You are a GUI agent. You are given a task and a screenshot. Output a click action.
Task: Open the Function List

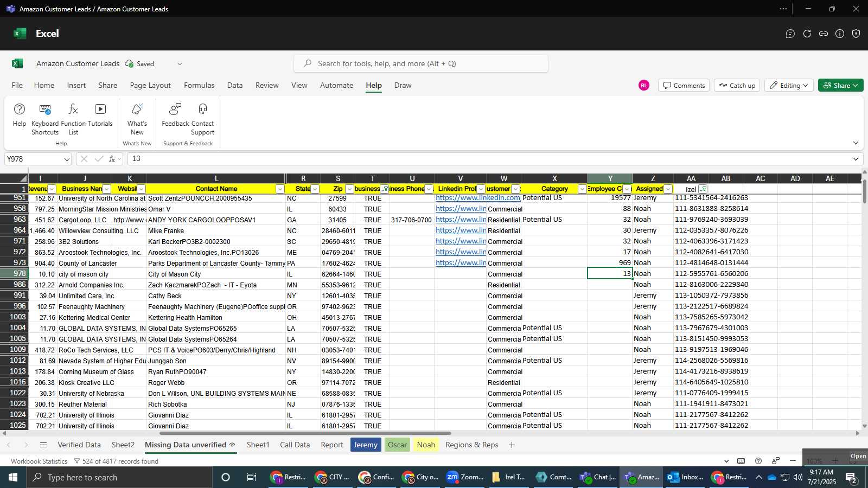pos(73,119)
